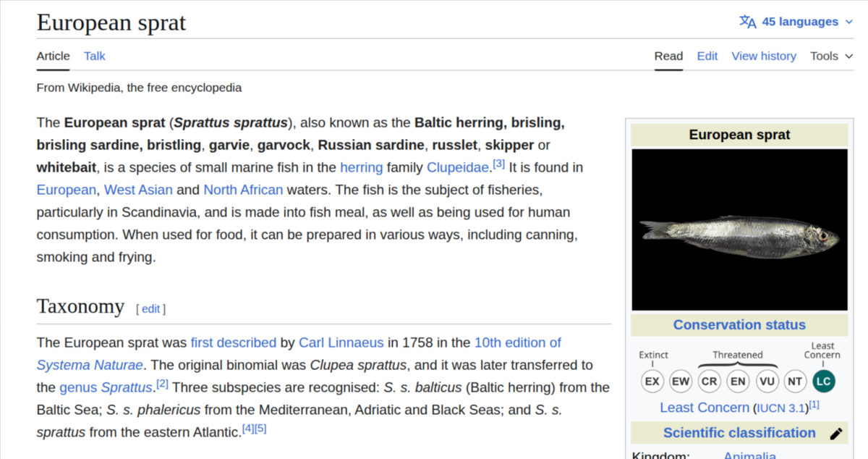
Task: Open the European sprat fish image
Action: [x=739, y=230]
